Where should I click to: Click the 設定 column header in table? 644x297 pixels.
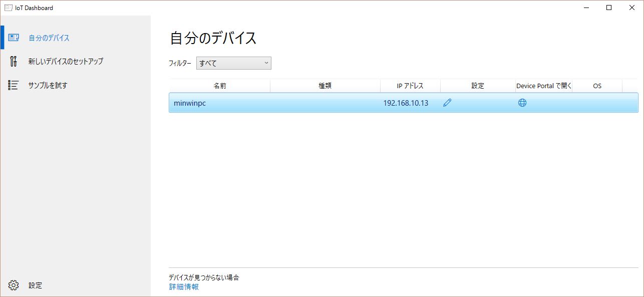click(478, 86)
